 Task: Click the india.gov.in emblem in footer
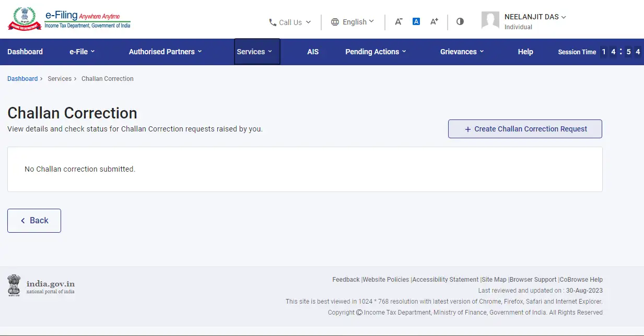click(14, 285)
